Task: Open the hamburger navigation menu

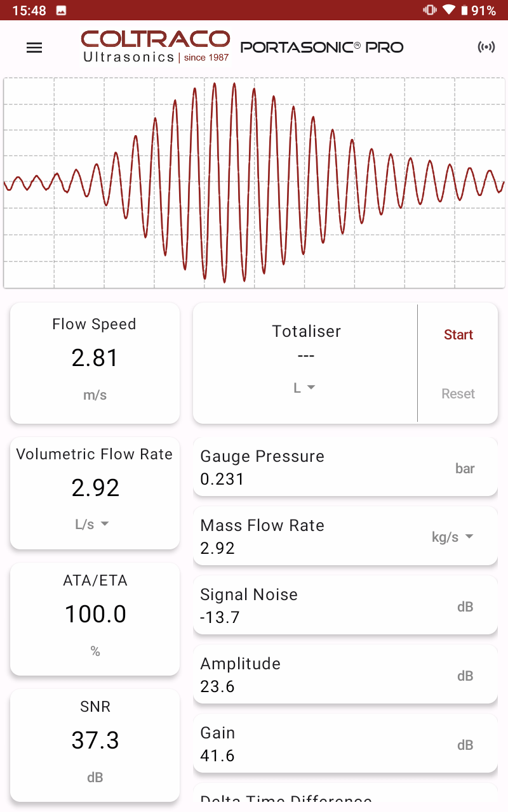Action: [x=34, y=48]
